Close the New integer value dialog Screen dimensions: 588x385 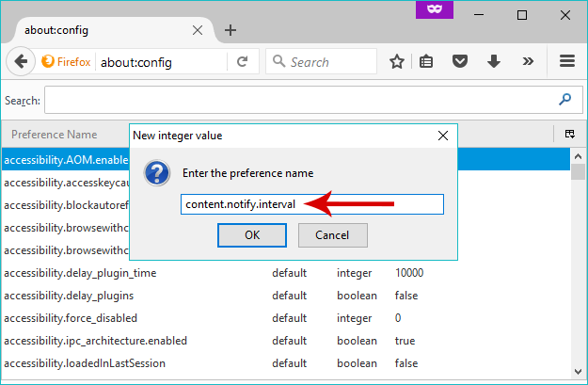[x=443, y=136]
